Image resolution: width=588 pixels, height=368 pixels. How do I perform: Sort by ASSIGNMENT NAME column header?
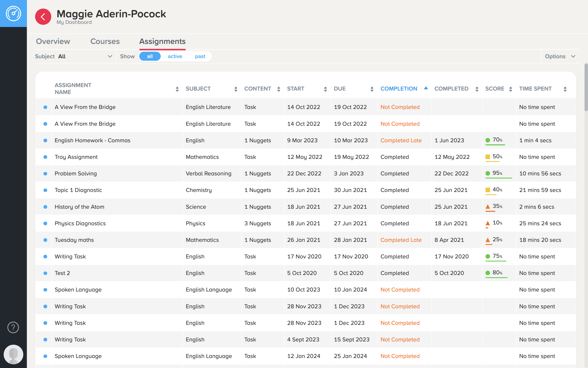73,89
